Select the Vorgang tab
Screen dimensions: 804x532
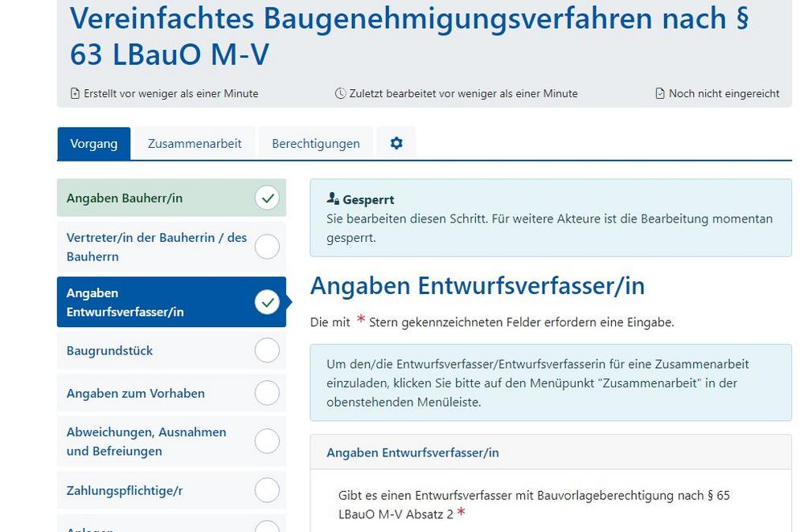[x=94, y=144]
